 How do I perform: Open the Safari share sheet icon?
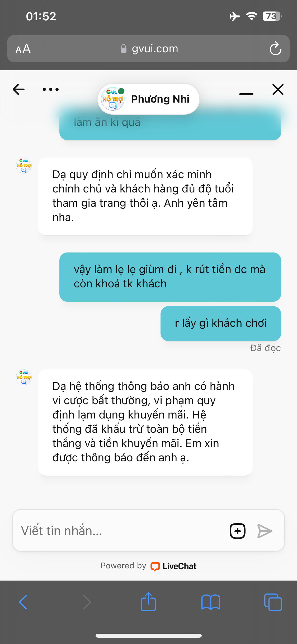148,601
